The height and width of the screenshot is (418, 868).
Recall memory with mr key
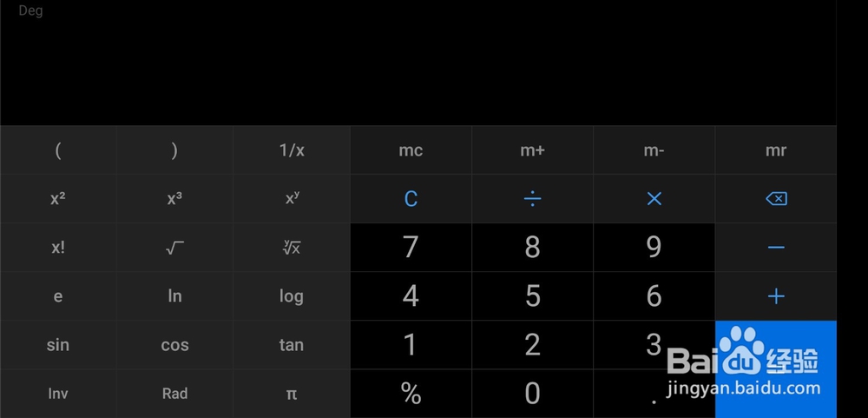tap(776, 150)
